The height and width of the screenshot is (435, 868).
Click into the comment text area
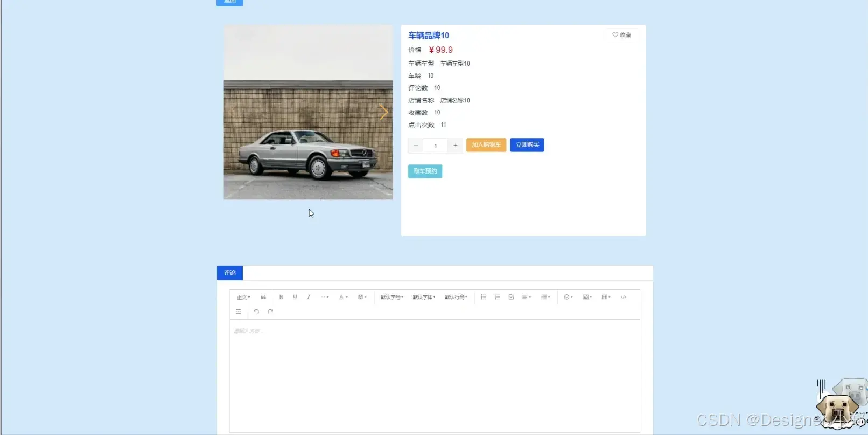point(435,375)
